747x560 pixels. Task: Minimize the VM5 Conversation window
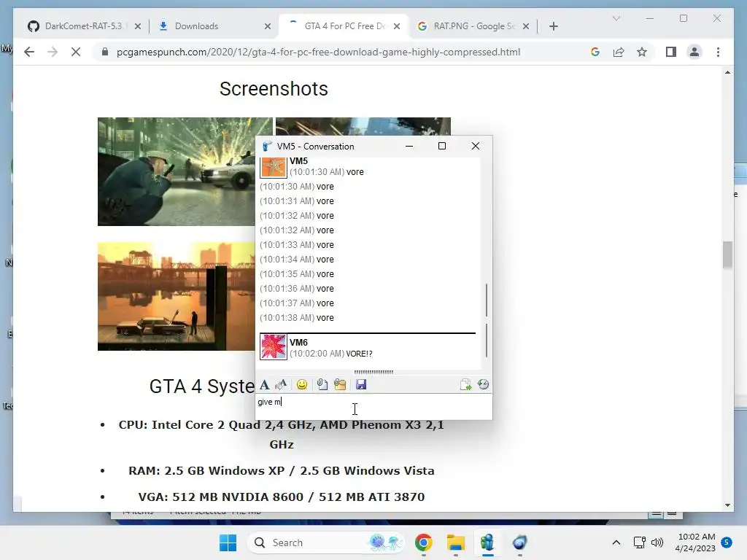click(409, 146)
